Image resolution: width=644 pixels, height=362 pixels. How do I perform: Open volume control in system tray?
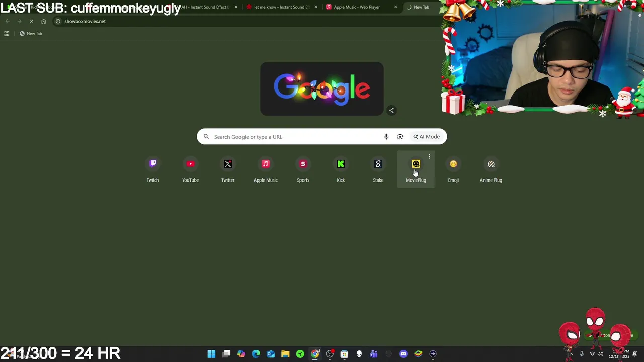[600, 354]
